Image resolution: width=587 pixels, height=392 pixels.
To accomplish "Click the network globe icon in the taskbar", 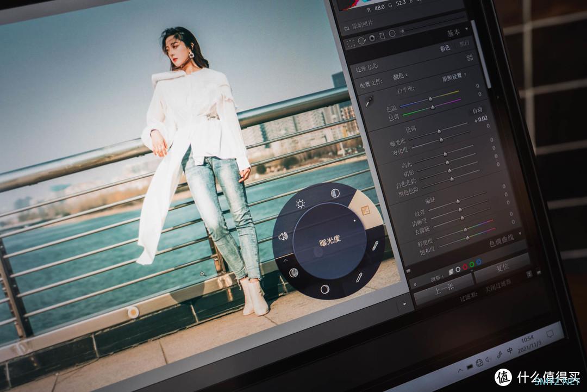I will [479, 363].
